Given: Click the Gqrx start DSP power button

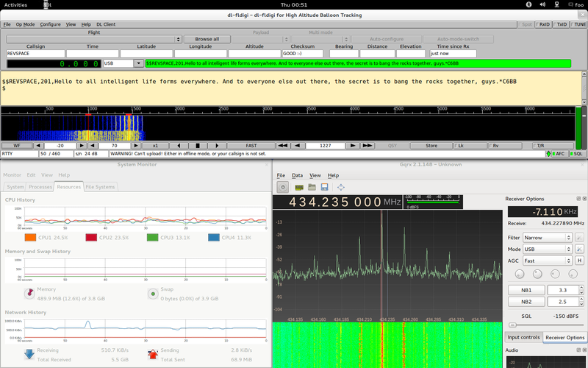Looking at the screenshot, I should 283,187.
